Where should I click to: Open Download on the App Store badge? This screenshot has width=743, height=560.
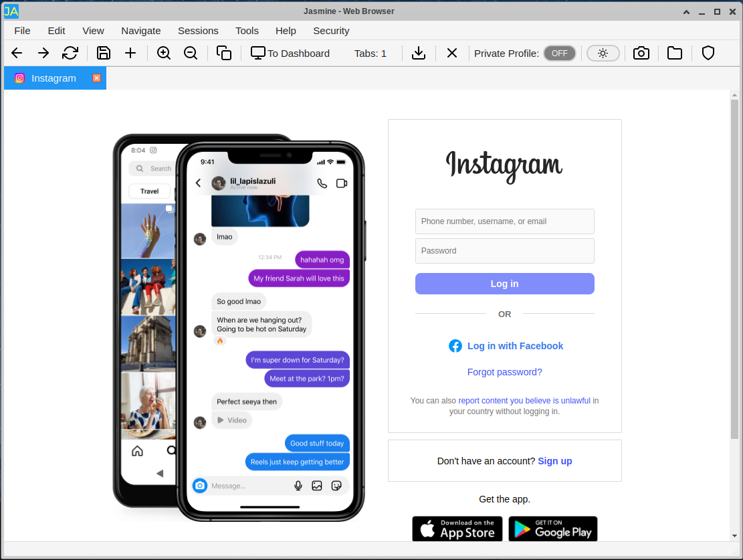click(457, 529)
